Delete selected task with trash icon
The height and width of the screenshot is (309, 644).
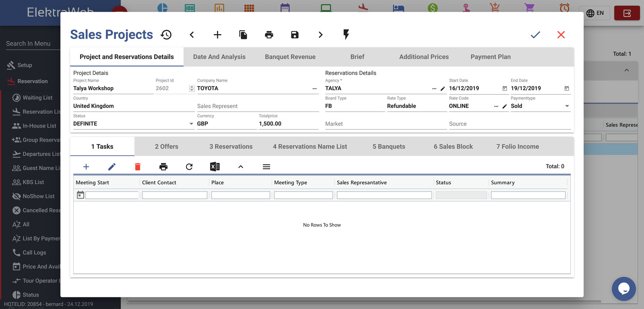[138, 167]
